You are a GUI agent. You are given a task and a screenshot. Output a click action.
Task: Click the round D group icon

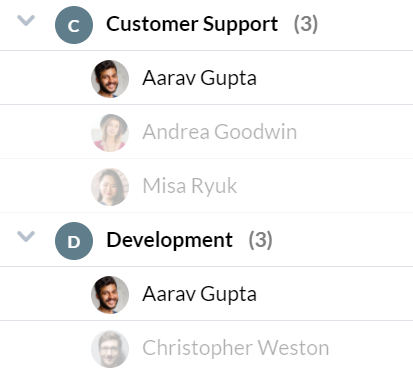74,241
